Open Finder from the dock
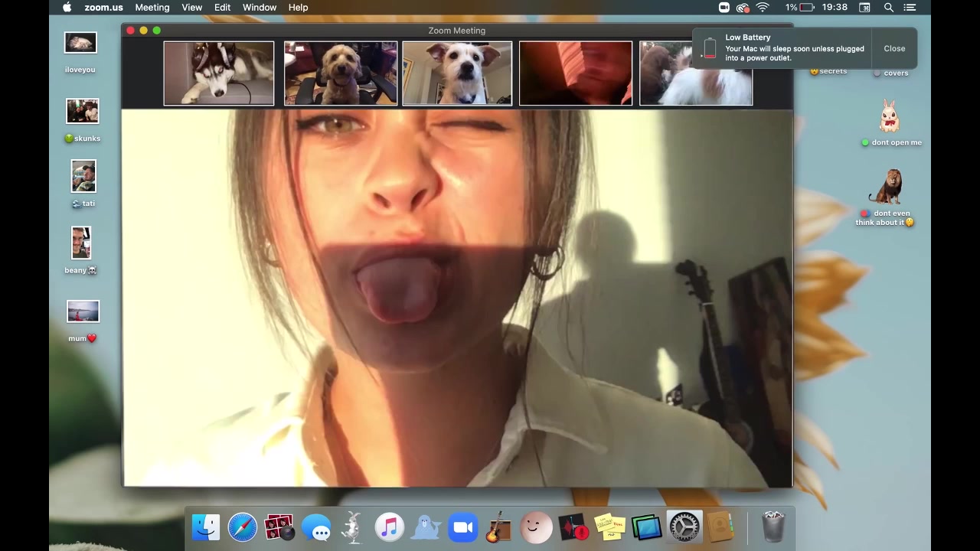The image size is (980, 551). [x=205, y=527]
